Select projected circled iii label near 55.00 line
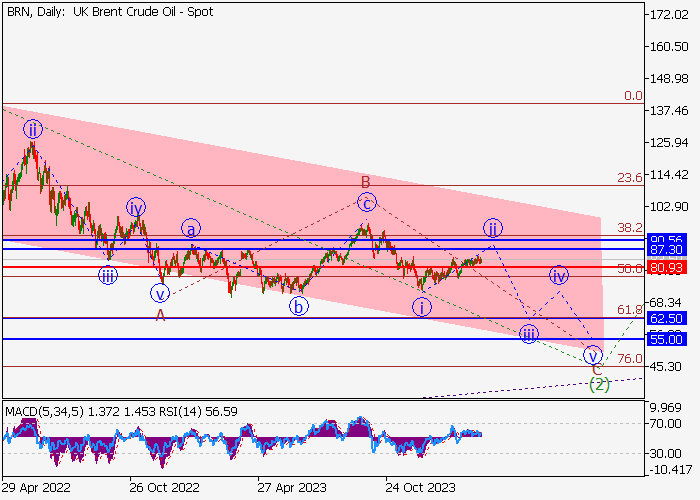The width and height of the screenshot is (700, 500). coord(529,334)
